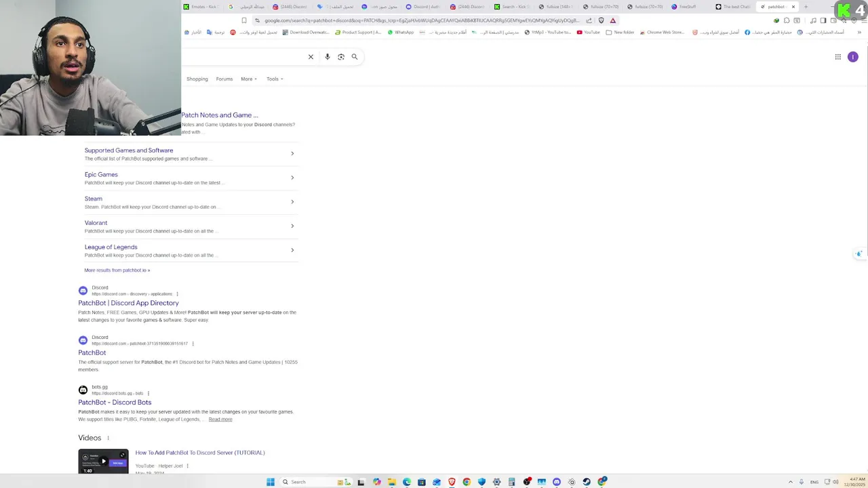Open Google Lens image search icon
Viewport: 868px width, 488px height.
pos(341,57)
